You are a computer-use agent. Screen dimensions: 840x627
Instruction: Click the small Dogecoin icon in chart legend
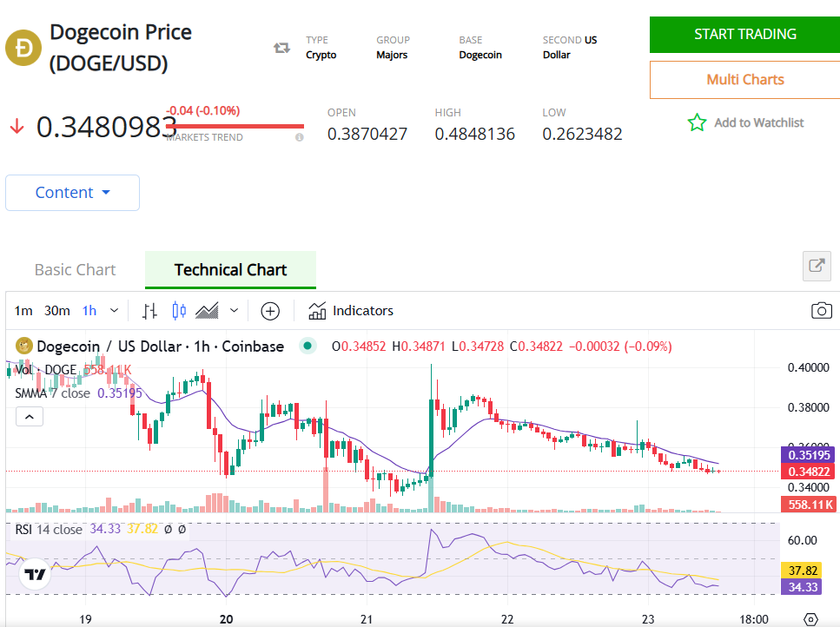(23, 346)
